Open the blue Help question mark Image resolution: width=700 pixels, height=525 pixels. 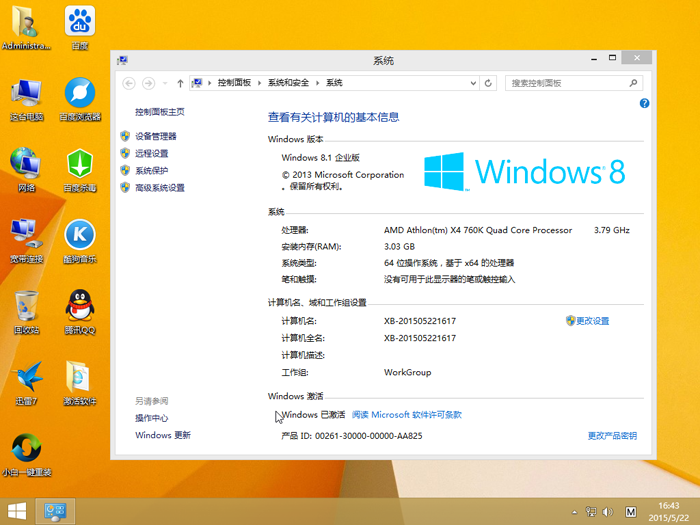(644, 104)
